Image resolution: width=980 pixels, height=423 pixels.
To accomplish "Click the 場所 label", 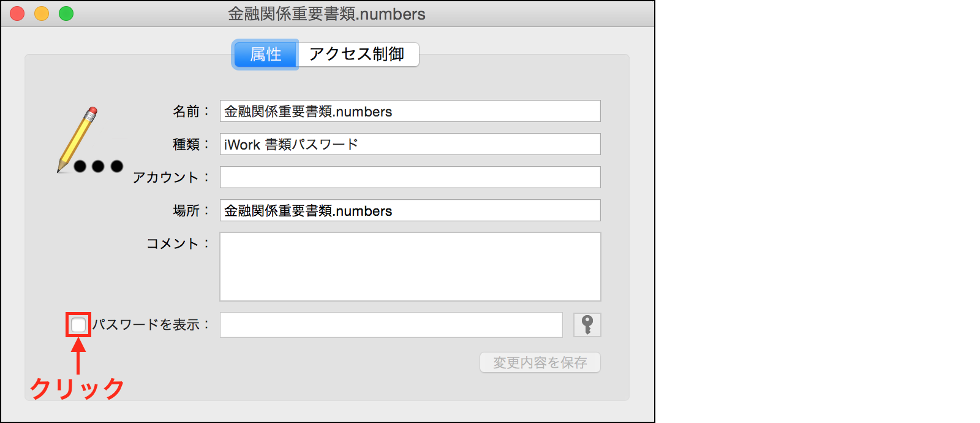I will coord(187,211).
